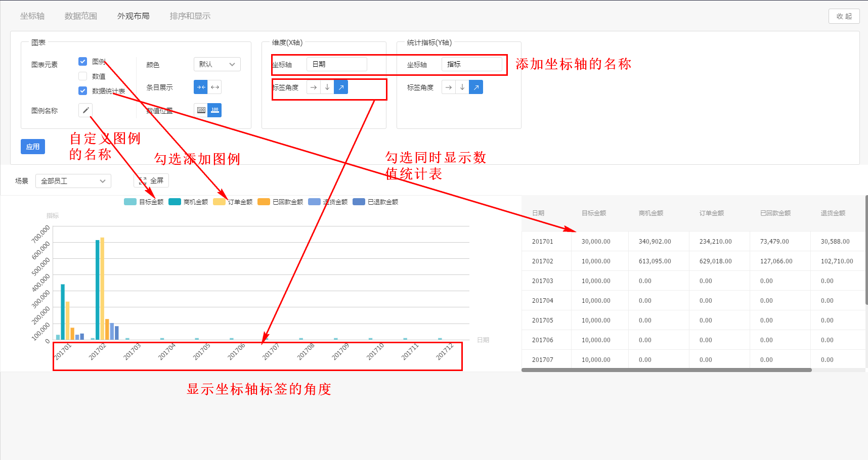
Task: Uncheck the 图例 checkbox
Action: click(x=83, y=62)
